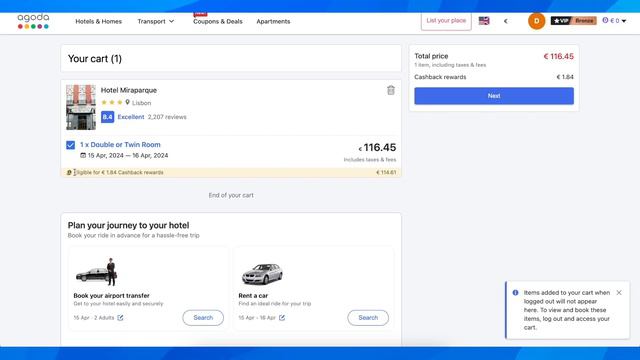Open the orange user avatar menu
Screen dimensions: 640x360
click(x=536, y=21)
